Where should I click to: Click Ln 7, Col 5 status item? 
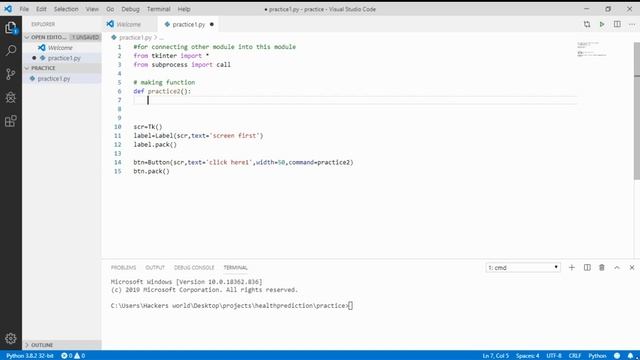tap(496, 356)
